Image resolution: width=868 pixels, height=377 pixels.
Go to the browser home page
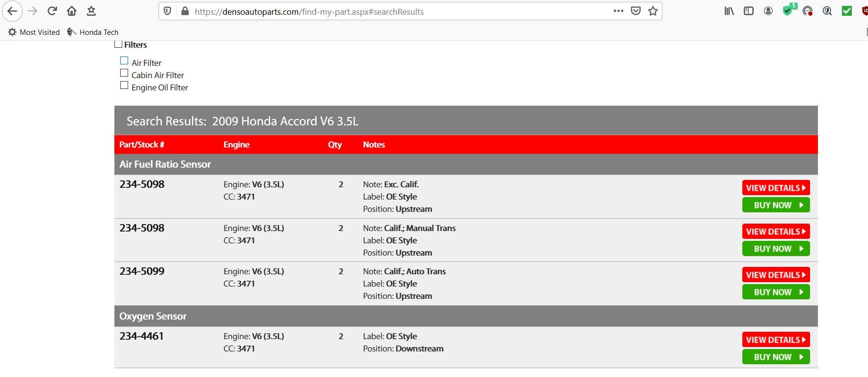tap(72, 11)
